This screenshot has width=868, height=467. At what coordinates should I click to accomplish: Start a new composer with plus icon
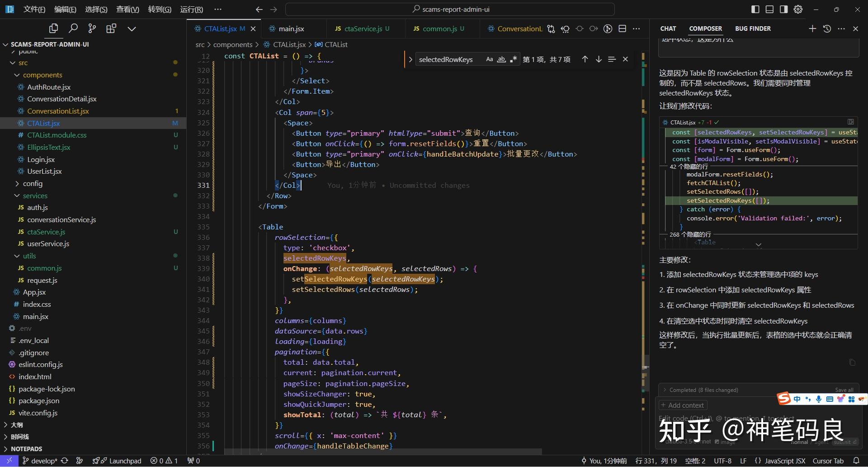812,29
